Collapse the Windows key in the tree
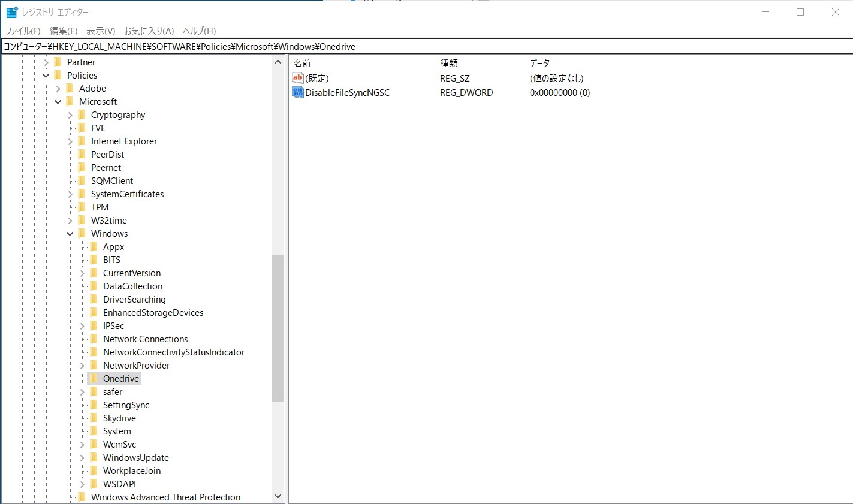This screenshot has width=853, height=504. tap(70, 234)
